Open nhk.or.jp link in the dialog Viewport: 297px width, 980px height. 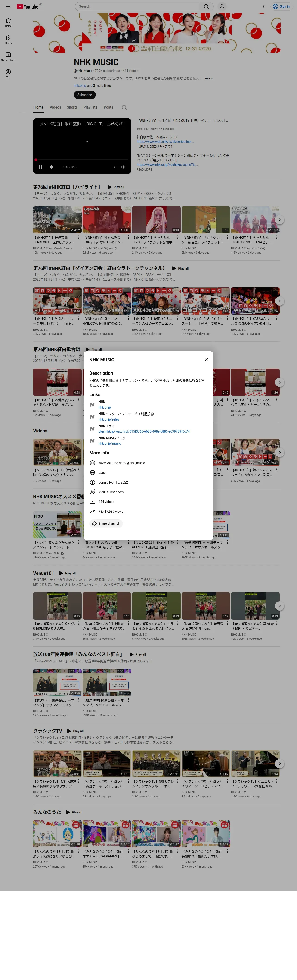coord(105,407)
